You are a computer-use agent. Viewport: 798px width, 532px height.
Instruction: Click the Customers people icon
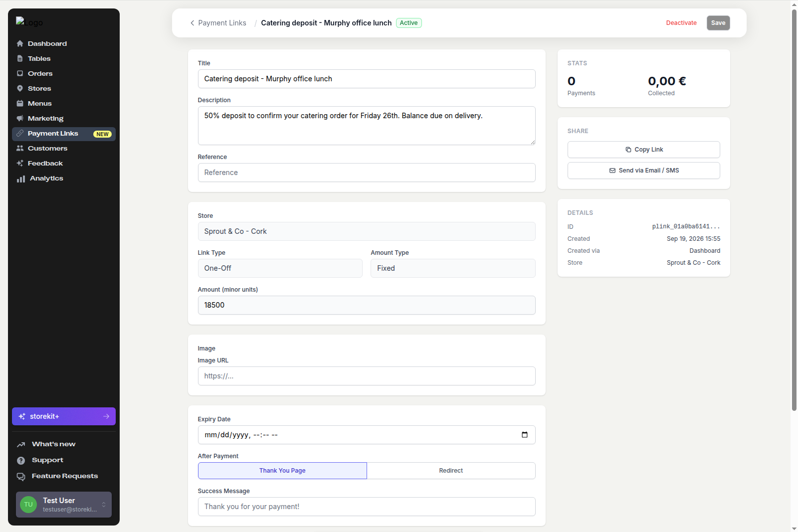[x=20, y=149]
